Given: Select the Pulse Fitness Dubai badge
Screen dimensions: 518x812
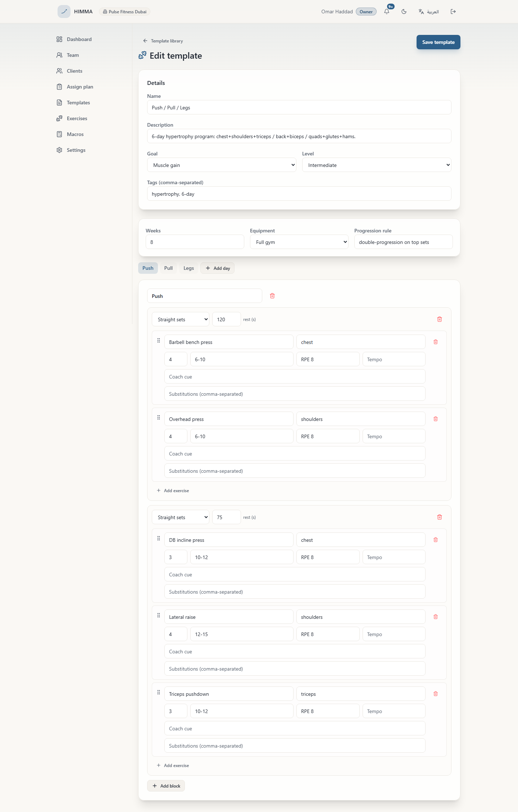Looking at the screenshot, I should (125, 12).
